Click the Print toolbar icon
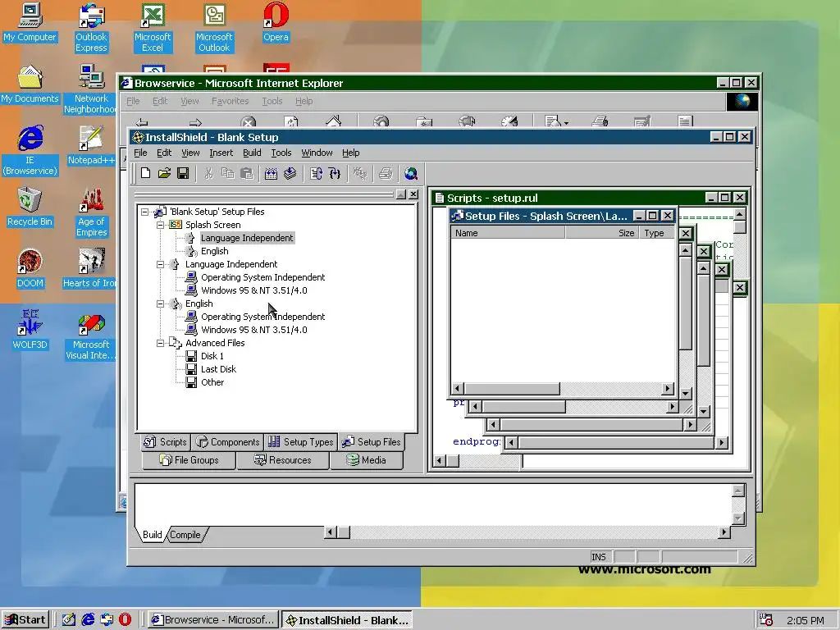Image resolution: width=840 pixels, height=630 pixels. (386, 174)
